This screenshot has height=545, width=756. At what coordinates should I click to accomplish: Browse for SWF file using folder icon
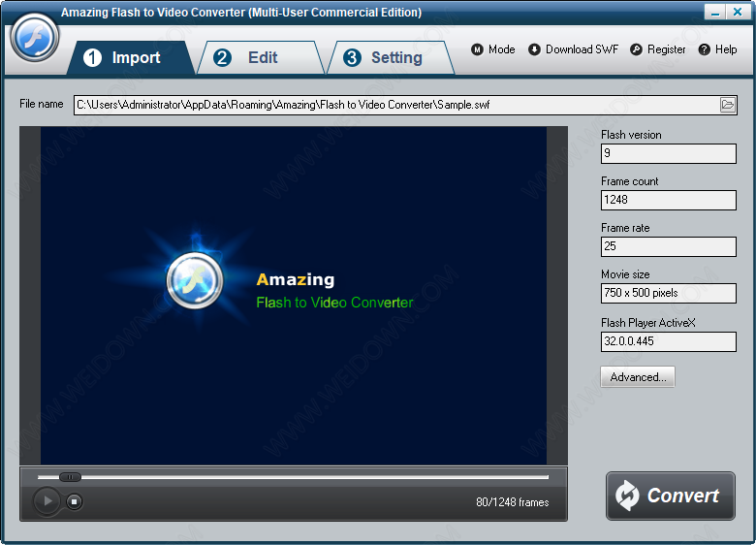tap(728, 105)
